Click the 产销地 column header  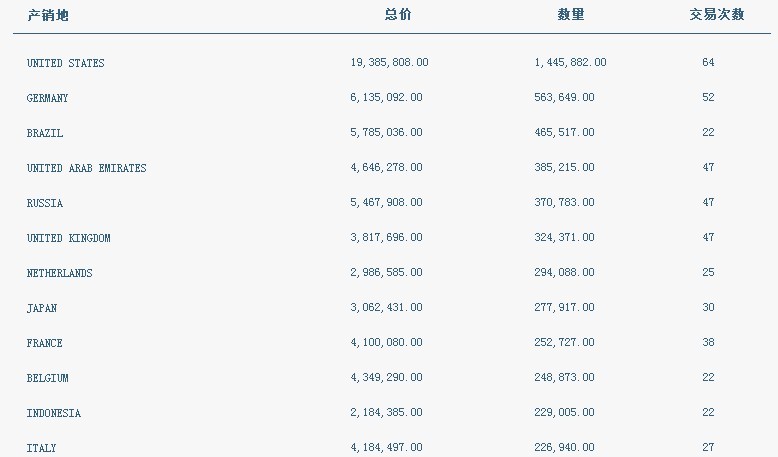48,15
